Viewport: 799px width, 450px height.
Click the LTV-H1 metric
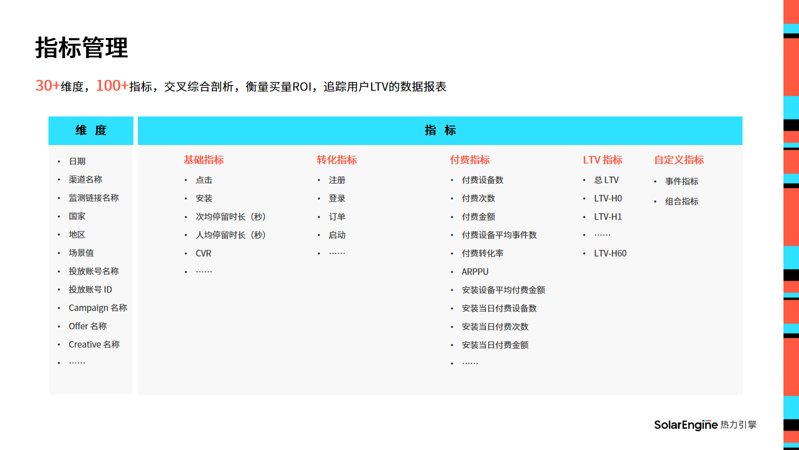(608, 217)
